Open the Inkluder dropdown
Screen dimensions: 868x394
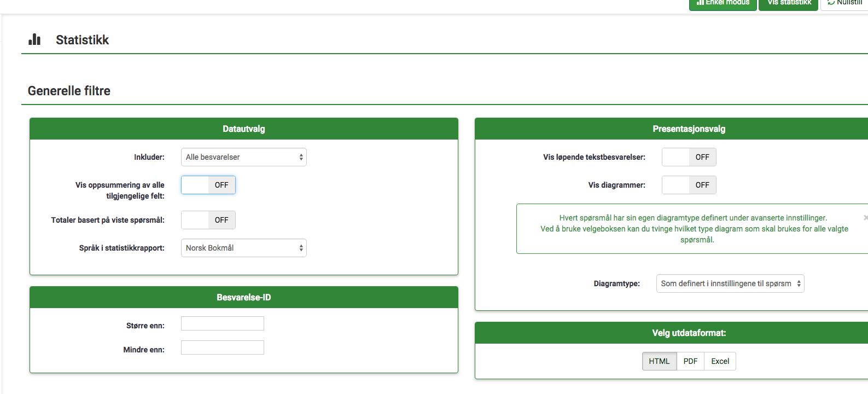(244, 157)
